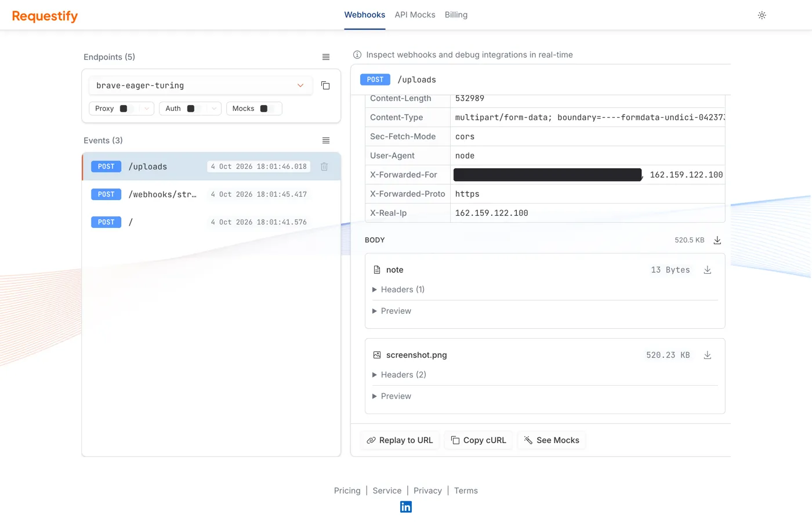
Task: Open the Terms footer link
Action: 466,491
